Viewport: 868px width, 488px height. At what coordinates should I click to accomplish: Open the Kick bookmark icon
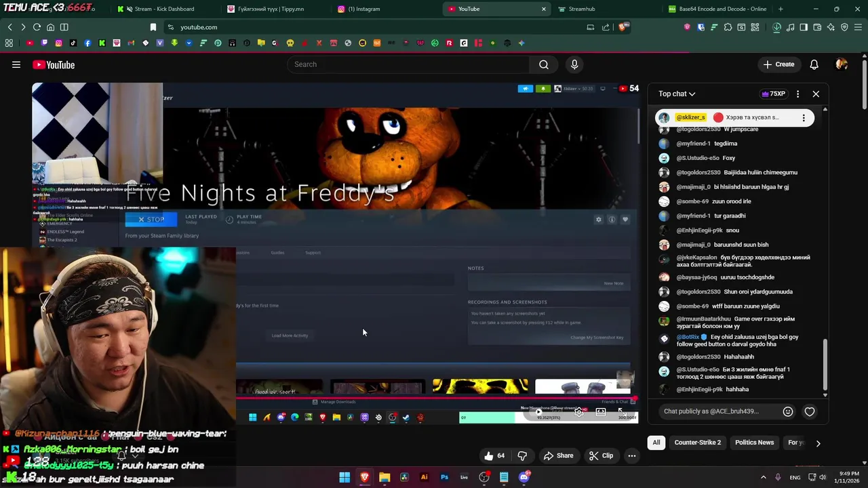pos(102,43)
